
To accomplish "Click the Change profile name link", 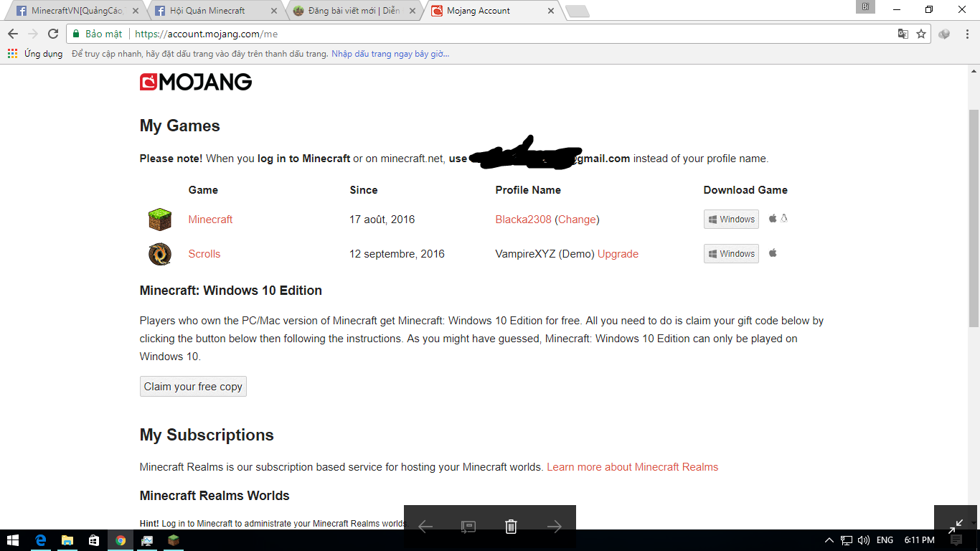I will coord(577,220).
